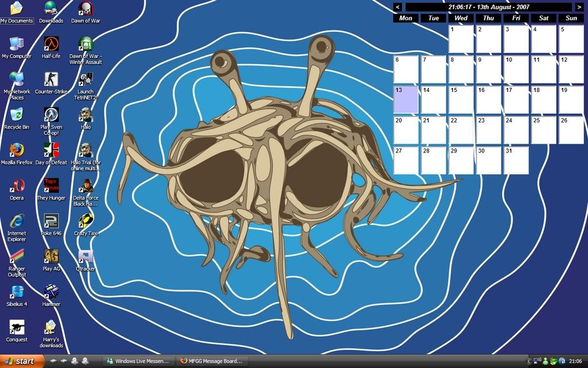Select the Hammer editor icon
Image resolution: width=588 pixels, height=368 pixels.
[51, 292]
